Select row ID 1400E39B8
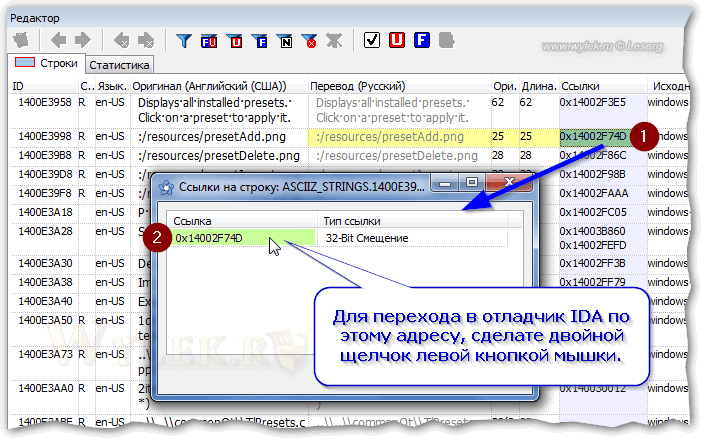 [44, 155]
